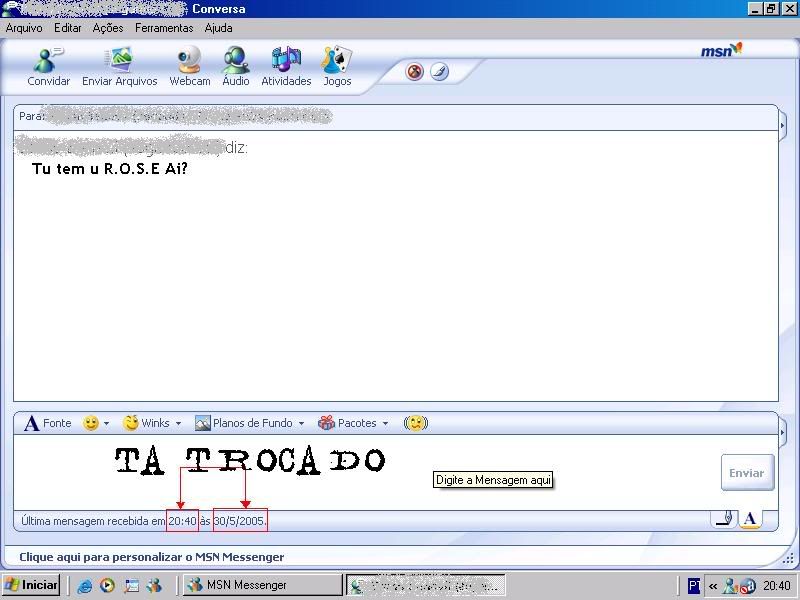The height and width of the screenshot is (600, 800).
Task: Click the MSN butterfly logo
Action: [721, 51]
